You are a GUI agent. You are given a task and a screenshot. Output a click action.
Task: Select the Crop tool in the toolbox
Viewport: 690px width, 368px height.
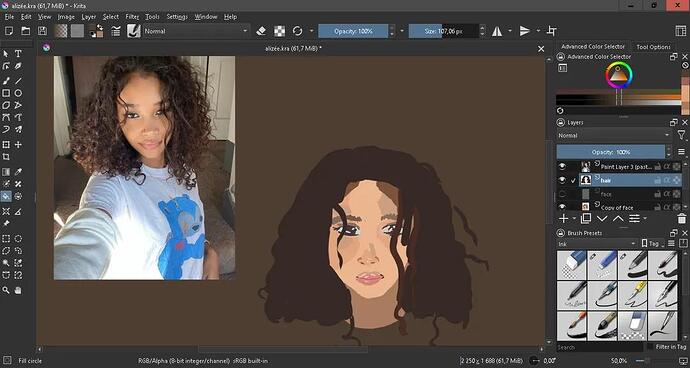6,157
